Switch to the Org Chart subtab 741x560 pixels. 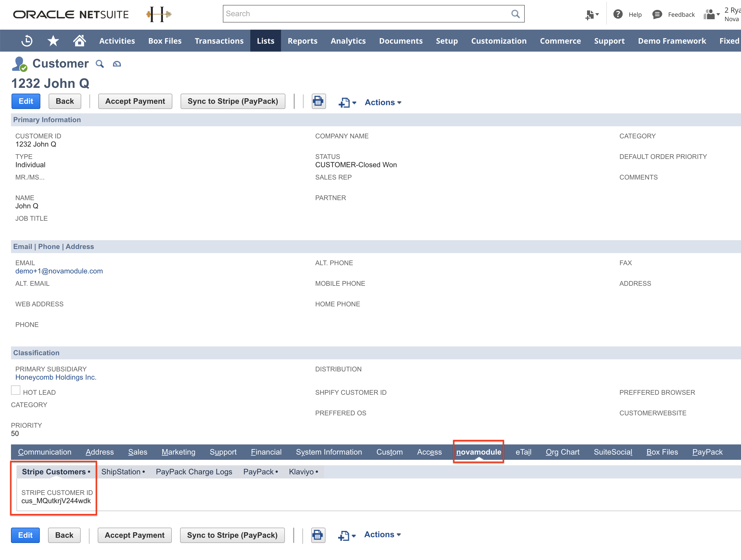pos(562,452)
